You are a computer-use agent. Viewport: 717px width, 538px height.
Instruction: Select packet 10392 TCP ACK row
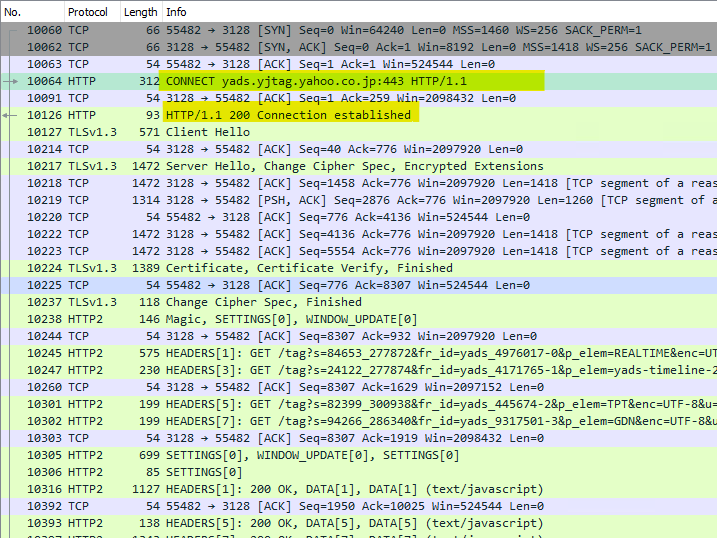pos(358,506)
